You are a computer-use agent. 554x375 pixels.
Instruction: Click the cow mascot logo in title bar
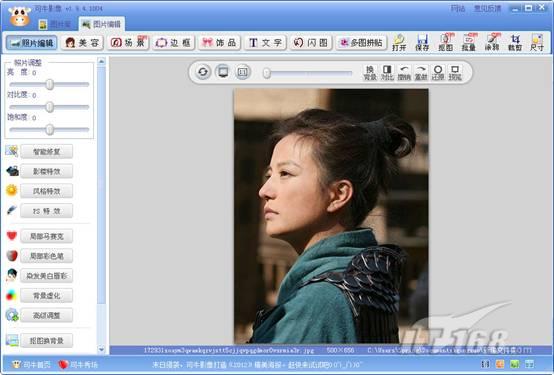[19, 16]
